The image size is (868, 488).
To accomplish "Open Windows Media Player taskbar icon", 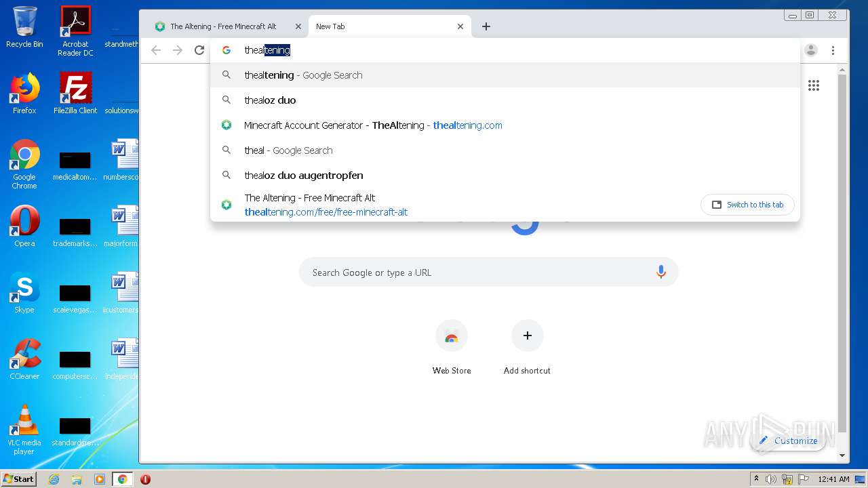I will click(100, 479).
